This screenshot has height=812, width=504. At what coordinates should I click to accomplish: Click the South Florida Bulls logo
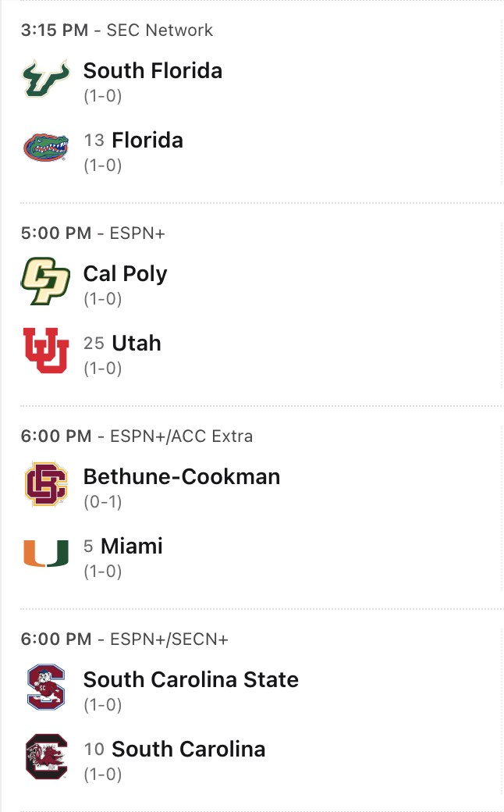click(46, 78)
